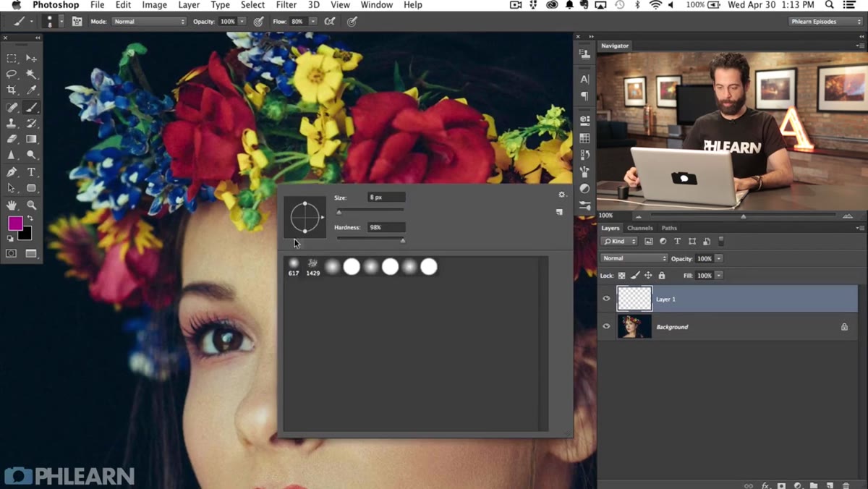Image resolution: width=868 pixels, height=489 pixels.
Task: Create new brush preset from this brush
Action: coord(559,212)
